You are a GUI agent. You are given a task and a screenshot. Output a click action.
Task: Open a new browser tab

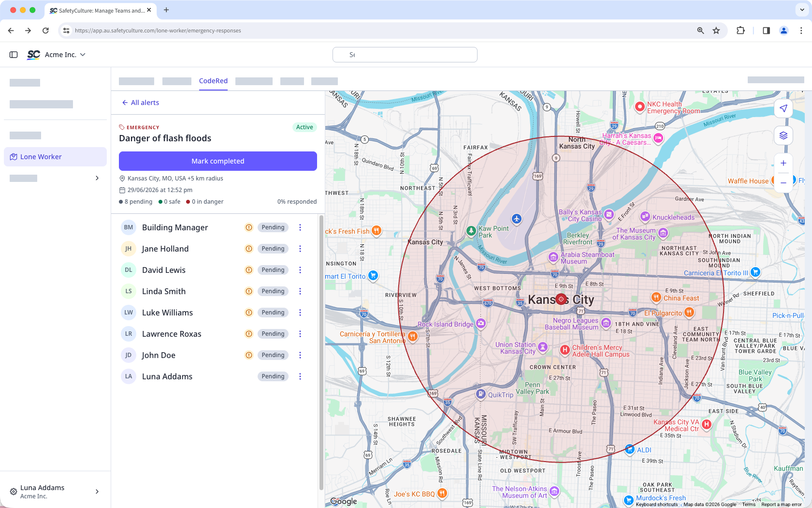coord(166,10)
